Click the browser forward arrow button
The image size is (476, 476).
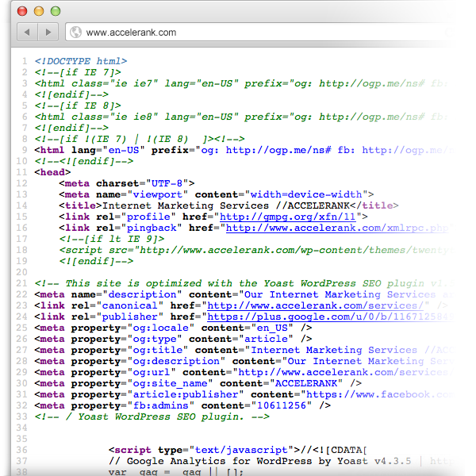48,32
